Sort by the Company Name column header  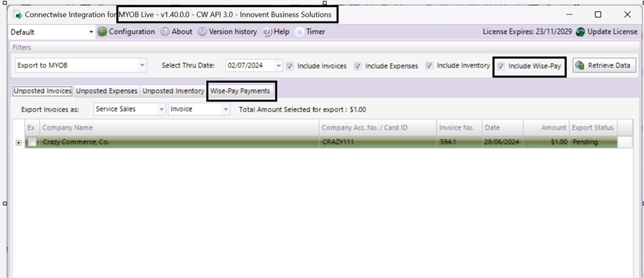point(179,128)
